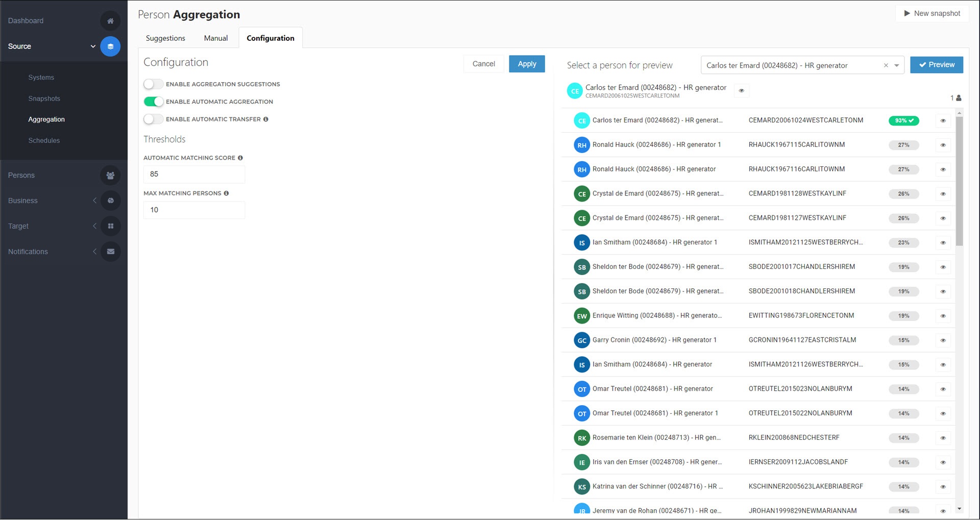Click avatar of Crystal de Emard CEMARD1981128WESTKAYLINF
The image size is (980, 520).
tap(582, 194)
